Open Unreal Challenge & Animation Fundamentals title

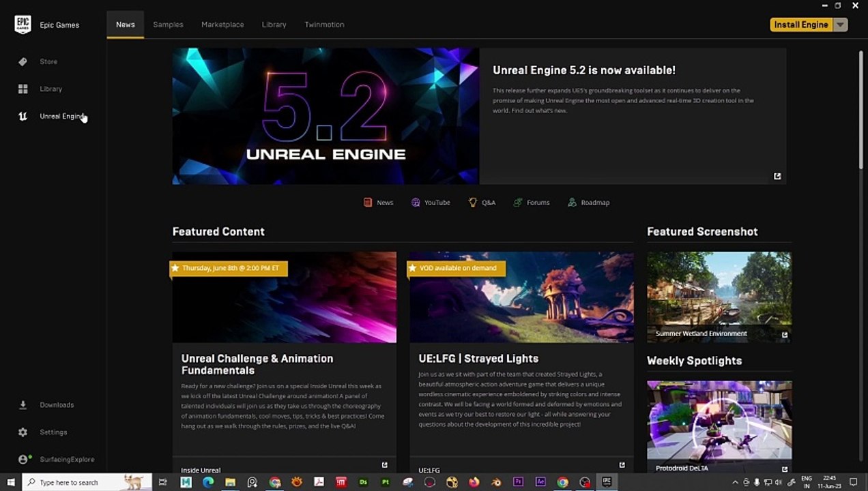pos(257,364)
